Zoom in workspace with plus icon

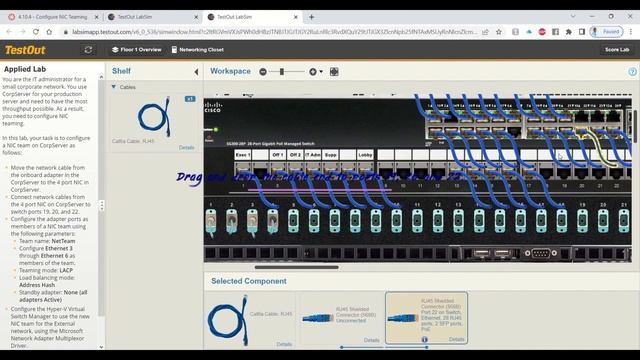(312, 72)
